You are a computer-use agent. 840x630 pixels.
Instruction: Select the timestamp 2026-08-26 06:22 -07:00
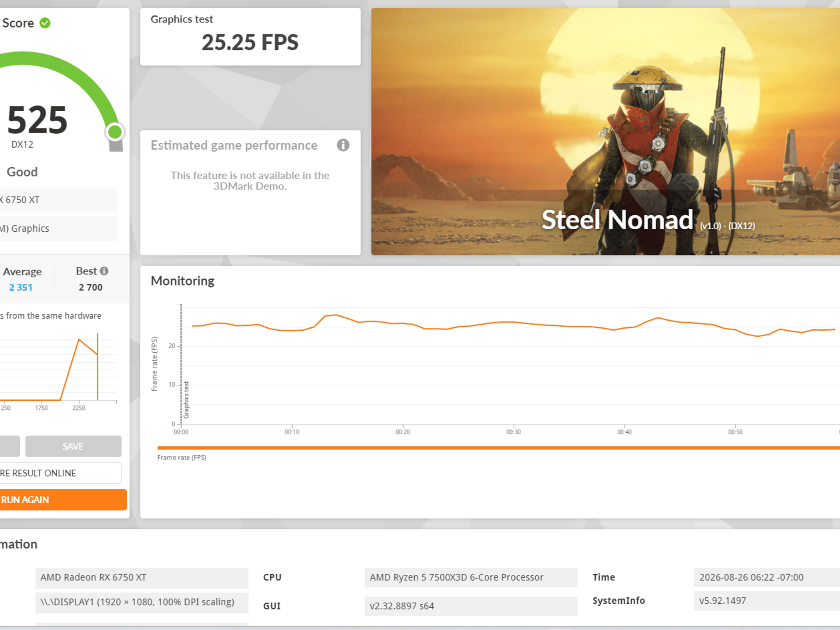[767, 577]
